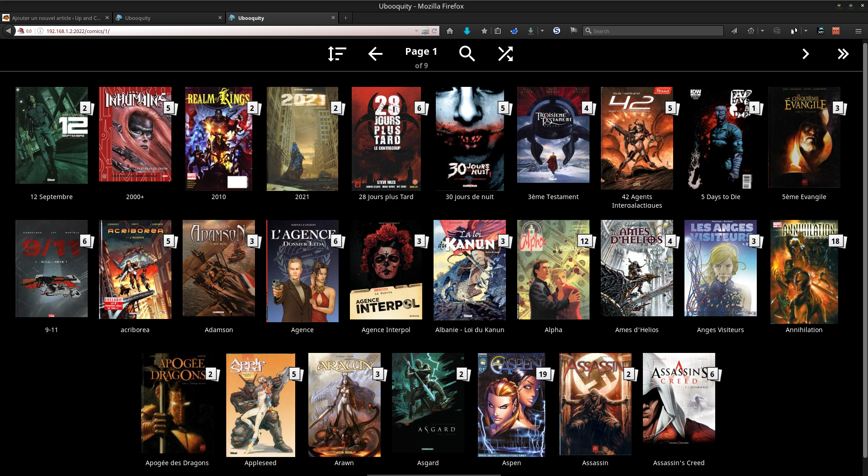Open the 'Agence Interpol' link
Screen dimensions: 868x476
[x=386, y=330]
